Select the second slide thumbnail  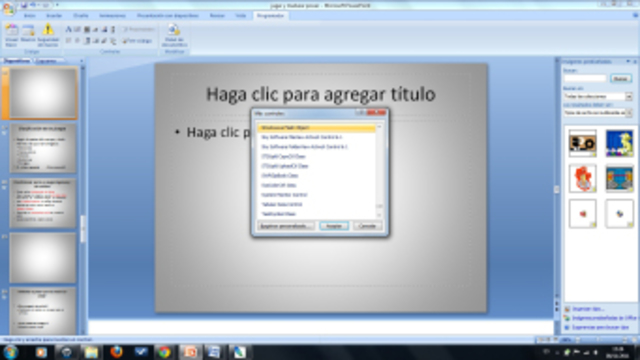[x=43, y=148]
